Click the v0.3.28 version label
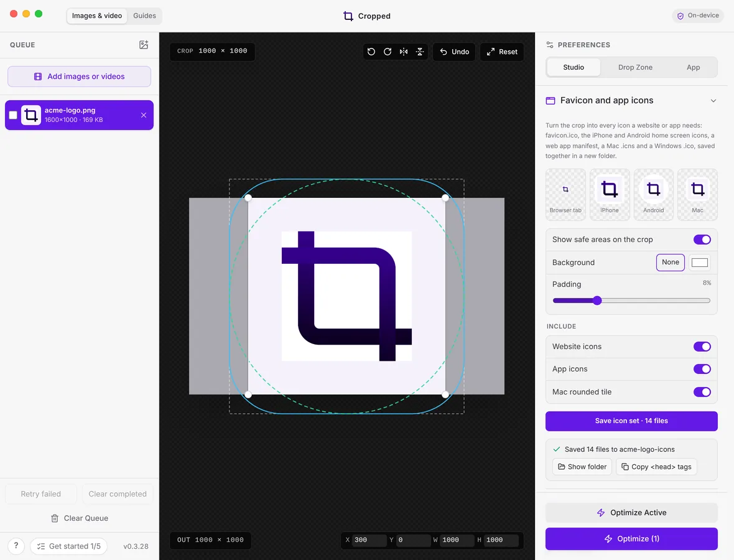Image resolution: width=734 pixels, height=560 pixels. (136, 546)
